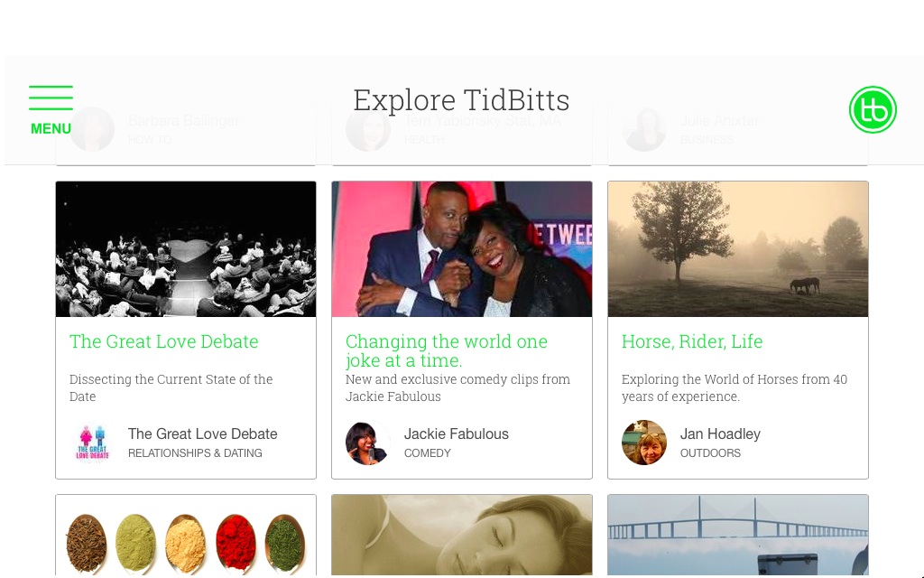Click The Great Love Debate author name
Image resolution: width=924 pixels, height=578 pixels.
[202, 433]
